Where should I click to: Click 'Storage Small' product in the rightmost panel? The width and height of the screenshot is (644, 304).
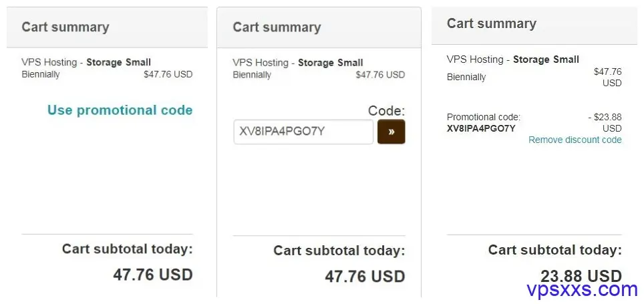coord(546,59)
